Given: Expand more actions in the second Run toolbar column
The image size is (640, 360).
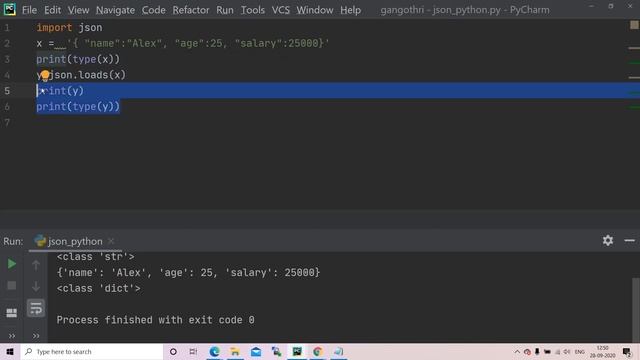Looking at the screenshot, I should 36,336.
